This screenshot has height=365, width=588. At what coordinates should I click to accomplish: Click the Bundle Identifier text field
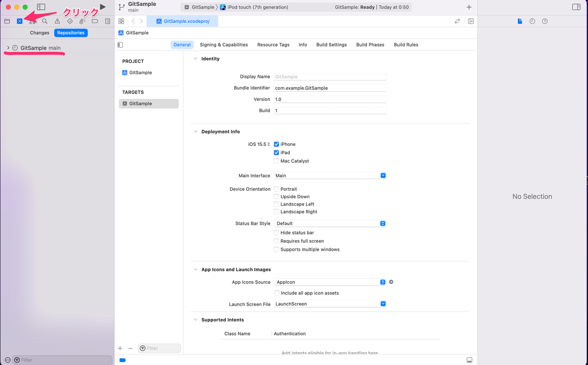(330, 88)
